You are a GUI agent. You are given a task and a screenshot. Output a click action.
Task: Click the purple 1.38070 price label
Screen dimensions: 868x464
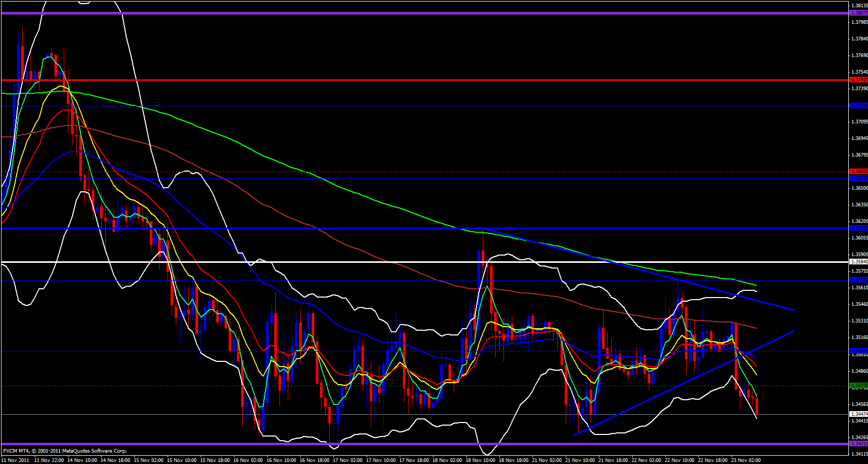click(x=858, y=12)
